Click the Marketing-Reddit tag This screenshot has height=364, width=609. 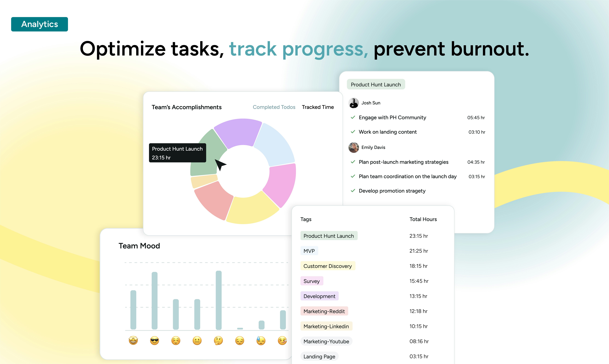coord(324,311)
